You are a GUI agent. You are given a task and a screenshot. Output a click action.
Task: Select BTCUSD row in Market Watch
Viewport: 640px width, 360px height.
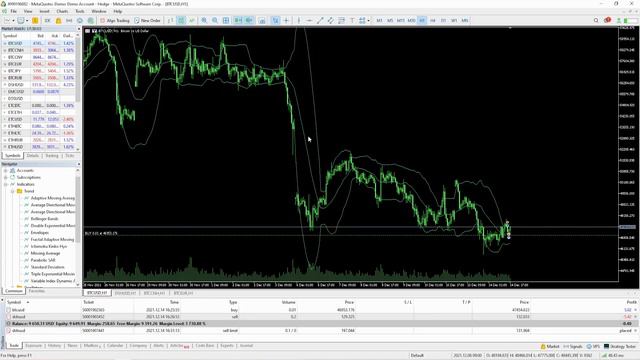pyautogui.click(x=40, y=43)
